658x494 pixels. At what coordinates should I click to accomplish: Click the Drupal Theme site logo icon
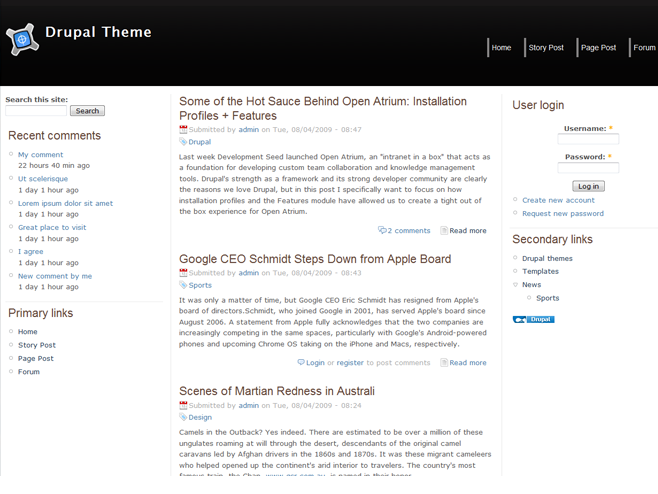click(x=22, y=39)
